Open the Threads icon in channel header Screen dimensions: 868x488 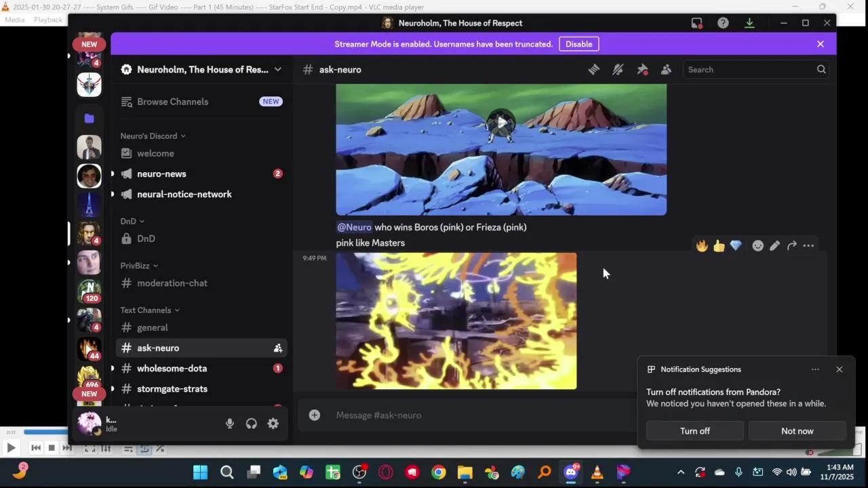click(593, 69)
